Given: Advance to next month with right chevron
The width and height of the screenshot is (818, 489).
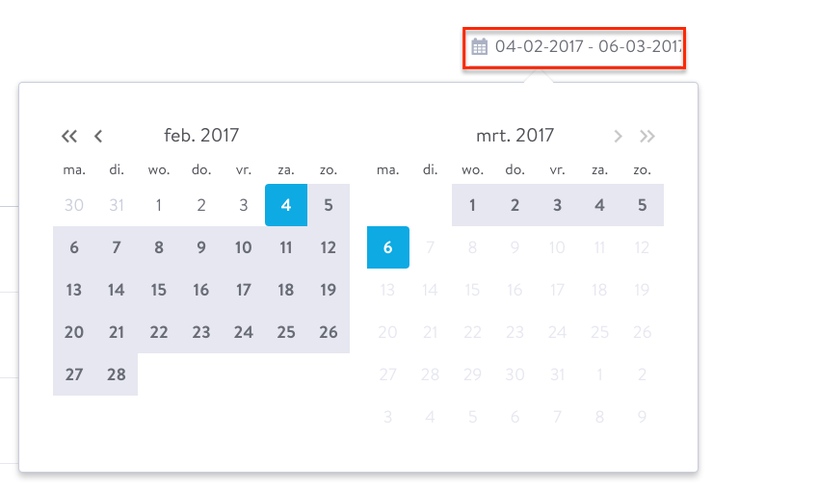Looking at the screenshot, I should pyautogui.click(x=618, y=136).
